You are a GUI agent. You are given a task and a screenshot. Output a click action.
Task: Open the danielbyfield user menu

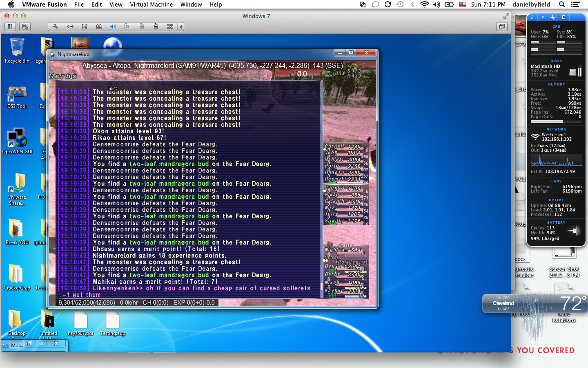click(x=531, y=4)
